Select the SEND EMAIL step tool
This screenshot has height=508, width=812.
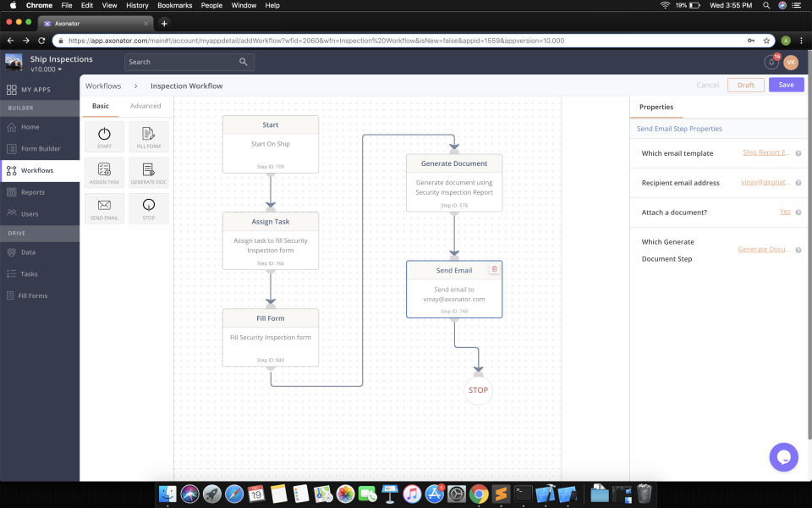(x=104, y=208)
